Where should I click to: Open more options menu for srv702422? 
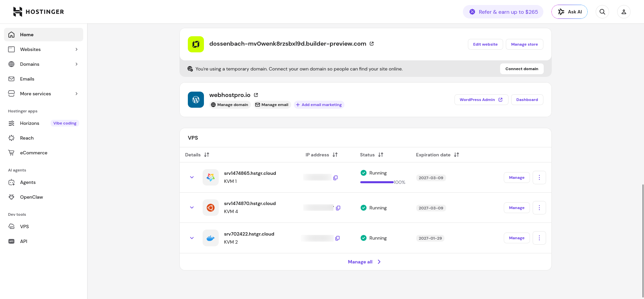[539, 238]
